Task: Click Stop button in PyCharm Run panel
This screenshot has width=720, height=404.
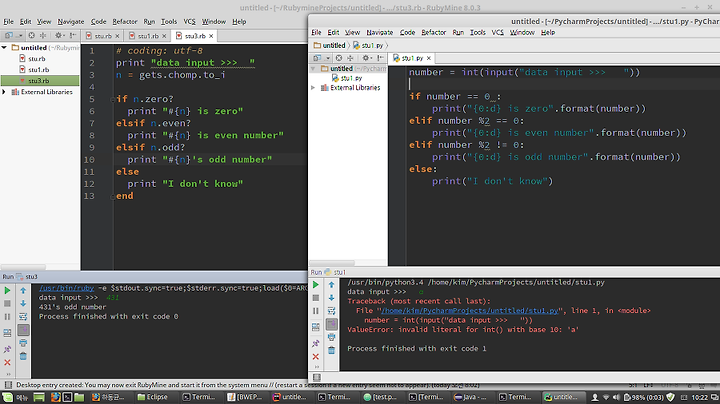Action: [x=316, y=297]
